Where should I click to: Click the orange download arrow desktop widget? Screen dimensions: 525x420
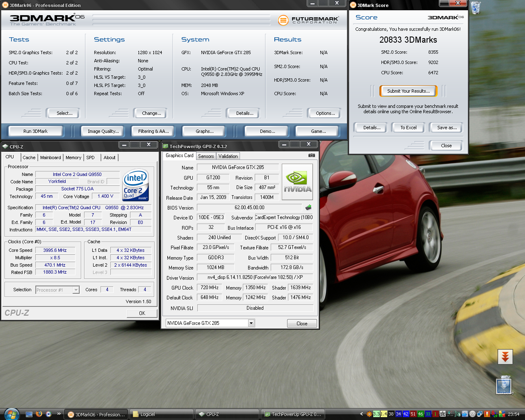(x=505, y=357)
